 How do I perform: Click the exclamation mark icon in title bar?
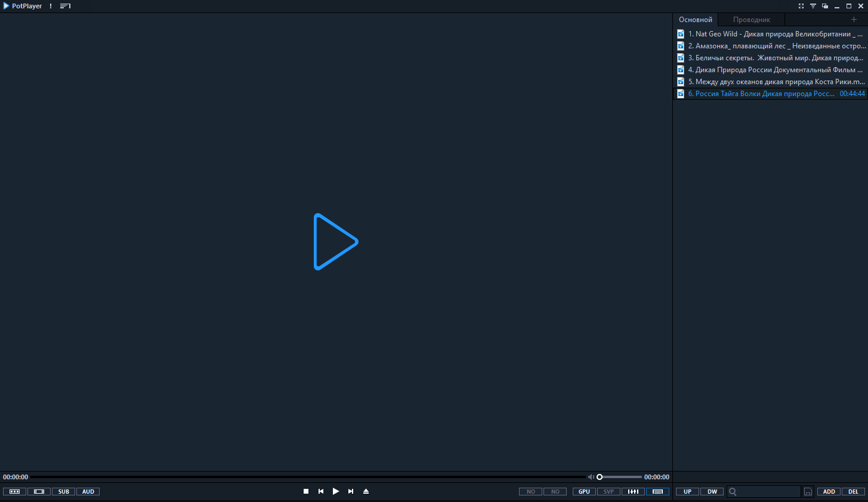51,6
